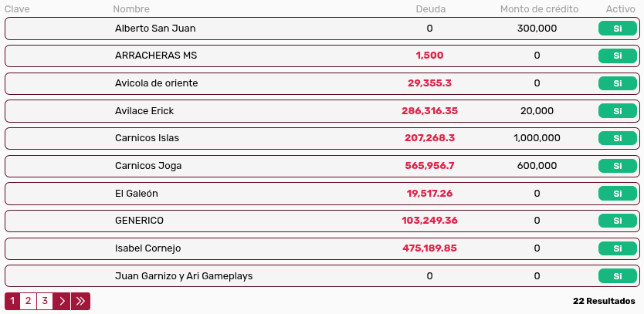
Task: Open El Galeón client entry
Action: click(136, 194)
